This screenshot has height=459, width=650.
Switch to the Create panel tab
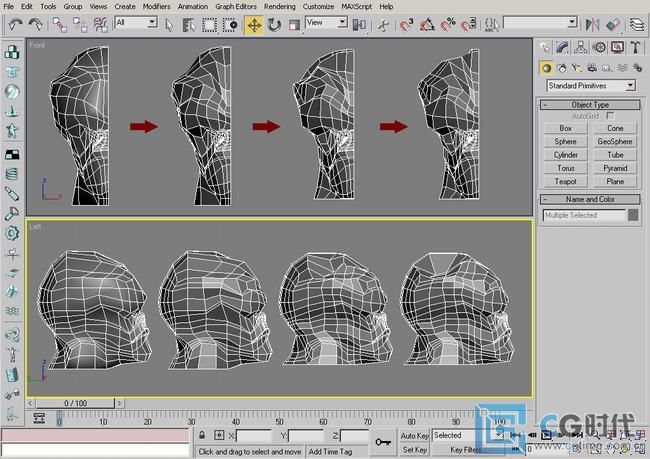(545, 47)
